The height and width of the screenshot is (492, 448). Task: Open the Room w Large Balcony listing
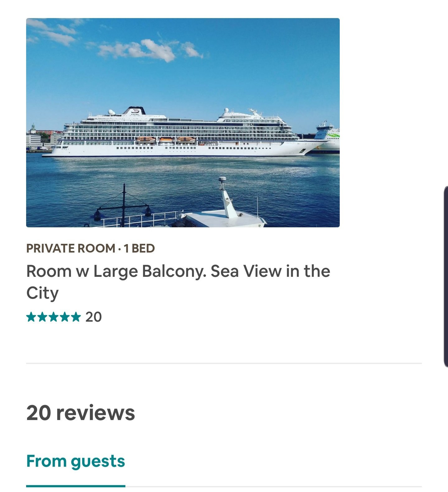tap(178, 271)
